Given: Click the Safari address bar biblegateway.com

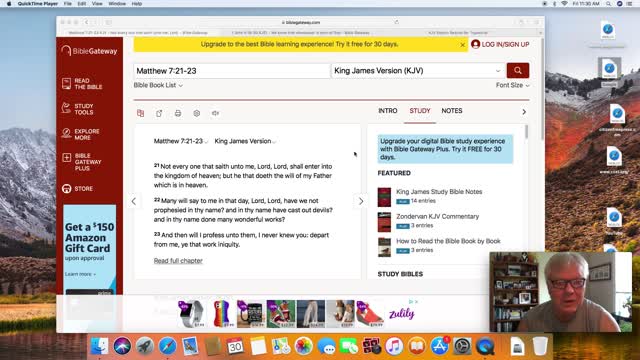Looking at the screenshot, I should coord(301,22).
